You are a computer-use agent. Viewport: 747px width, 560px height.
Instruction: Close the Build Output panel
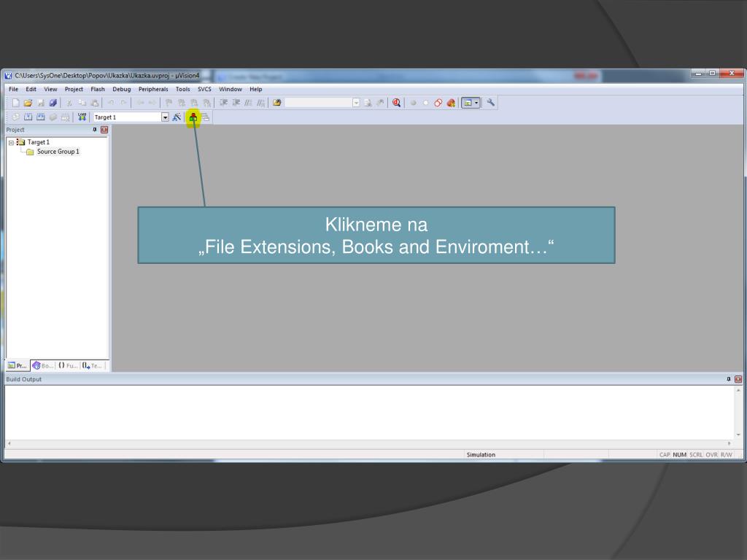tap(738, 379)
